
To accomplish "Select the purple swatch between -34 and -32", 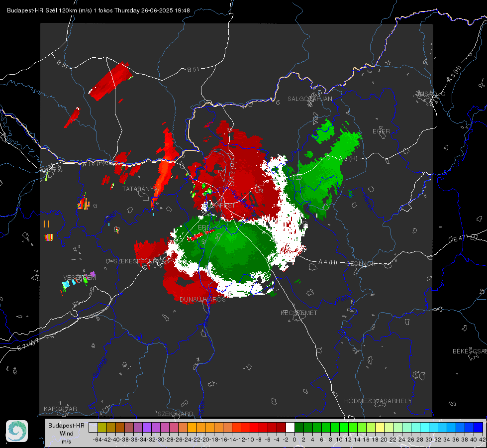I will (x=147, y=427).
